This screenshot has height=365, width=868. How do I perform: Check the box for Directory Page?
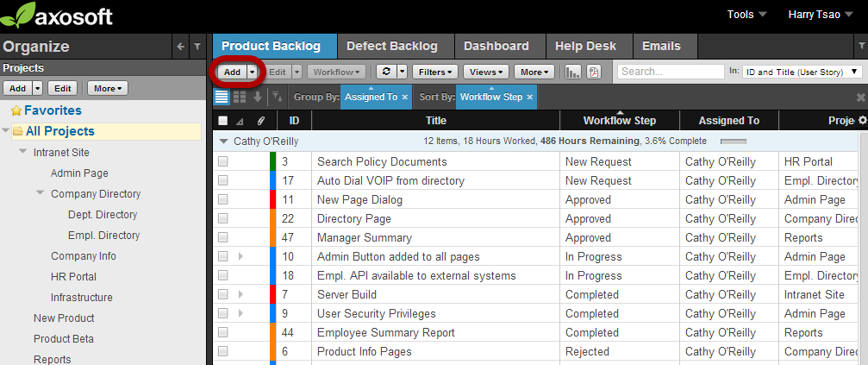223,219
